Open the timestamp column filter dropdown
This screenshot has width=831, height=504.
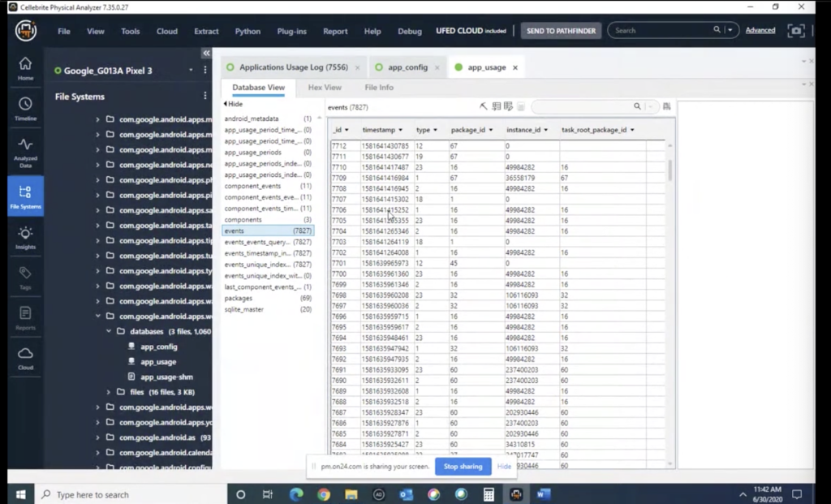(x=400, y=130)
